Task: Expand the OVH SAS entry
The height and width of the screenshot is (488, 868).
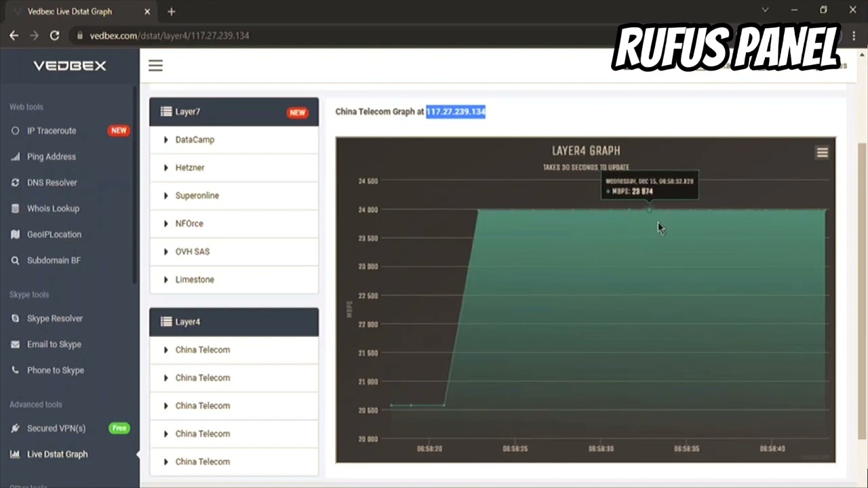Action: pos(234,251)
